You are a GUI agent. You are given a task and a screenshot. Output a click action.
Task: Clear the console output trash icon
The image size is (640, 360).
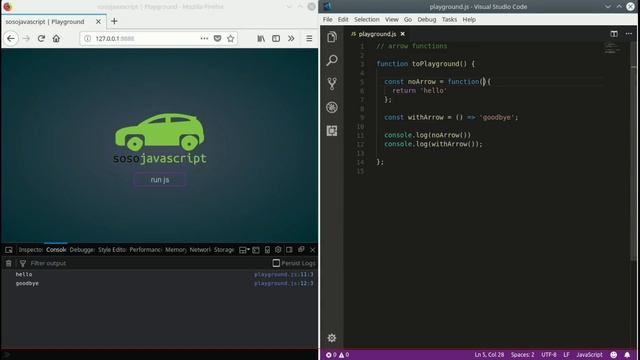(x=9, y=263)
